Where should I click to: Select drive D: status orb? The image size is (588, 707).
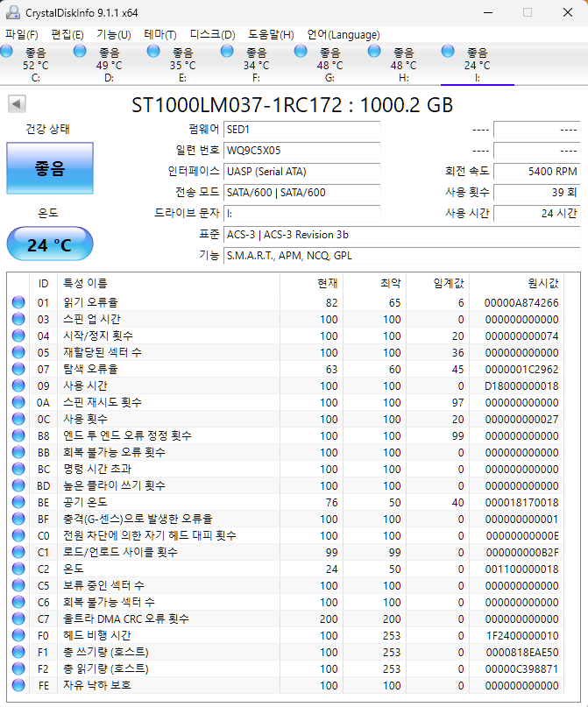[80, 52]
